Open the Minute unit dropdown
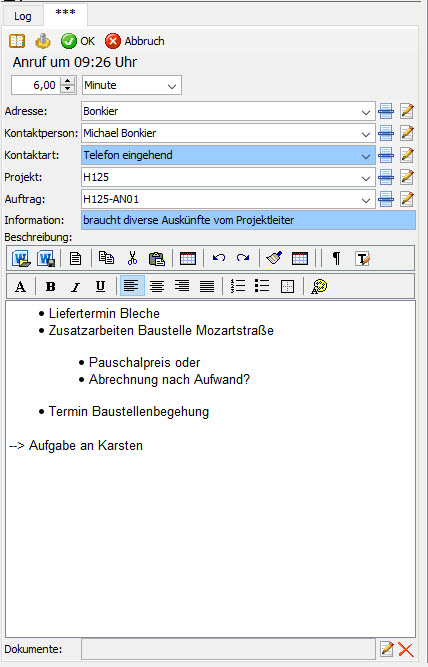This screenshot has height=667, width=428. (172, 86)
